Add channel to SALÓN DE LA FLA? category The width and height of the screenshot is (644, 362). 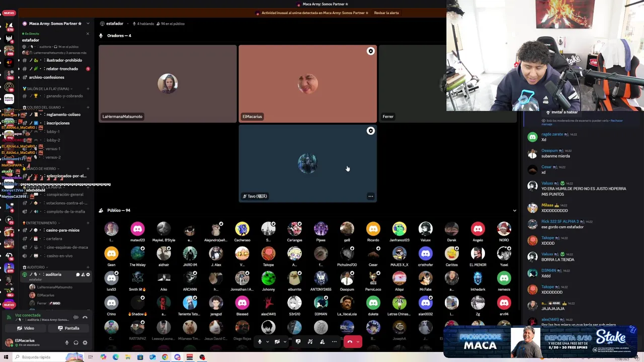pyautogui.click(x=88, y=89)
